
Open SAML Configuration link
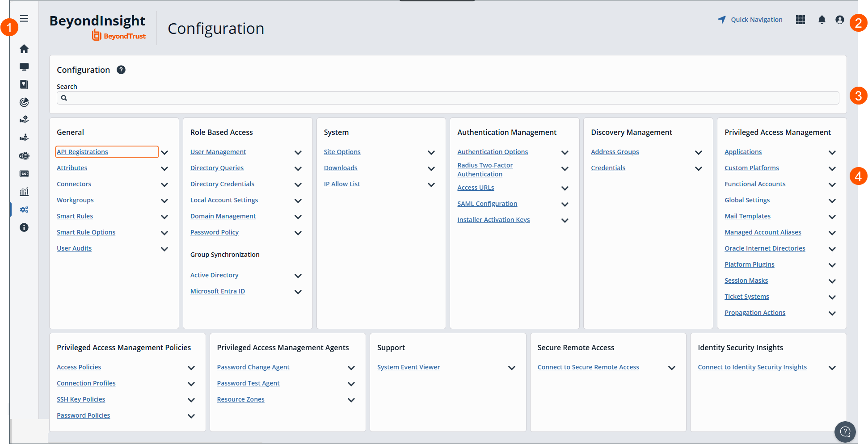pyautogui.click(x=487, y=204)
